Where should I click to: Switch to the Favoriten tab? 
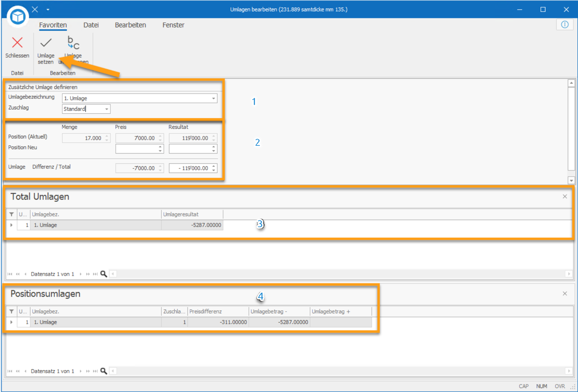pyautogui.click(x=53, y=25)
